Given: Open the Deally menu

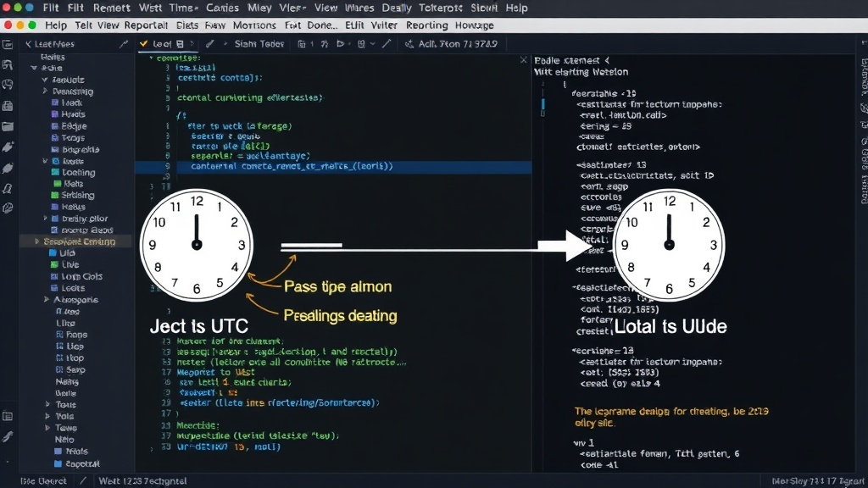Looking at the screenshot, I should coord(397,8).
